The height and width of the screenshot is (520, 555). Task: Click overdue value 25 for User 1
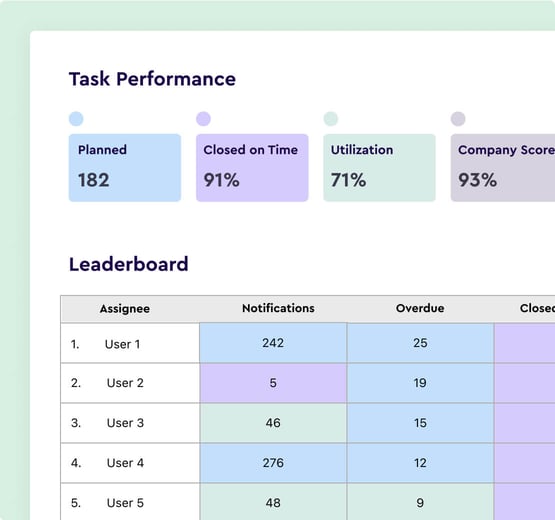[x=420, y=343]
